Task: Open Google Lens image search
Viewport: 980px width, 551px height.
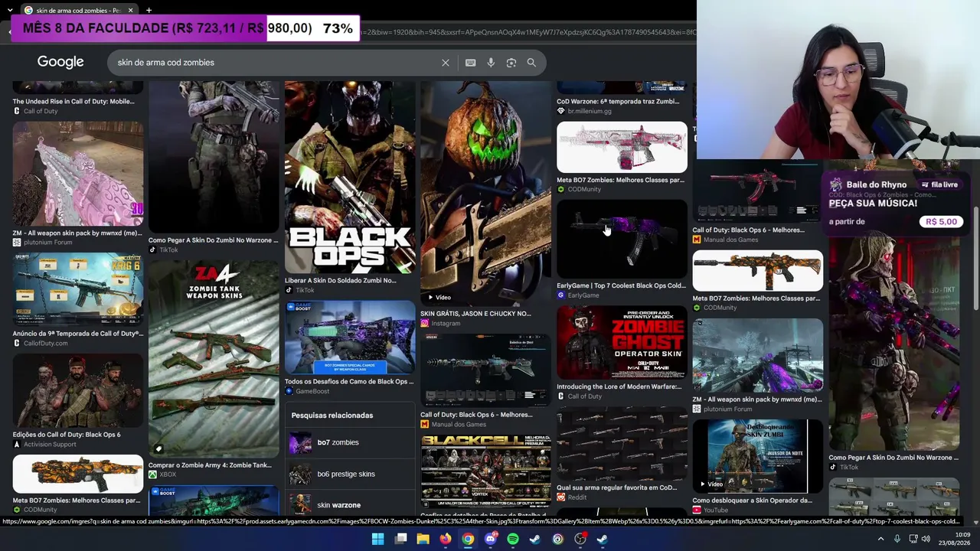Action: pyautogui.click(x=511, y=63)
